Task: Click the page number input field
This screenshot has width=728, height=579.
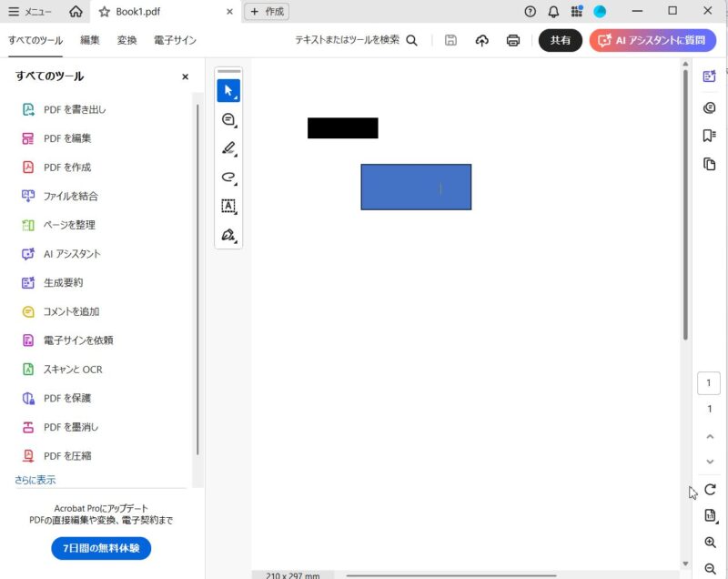Action: click(709, 382)
